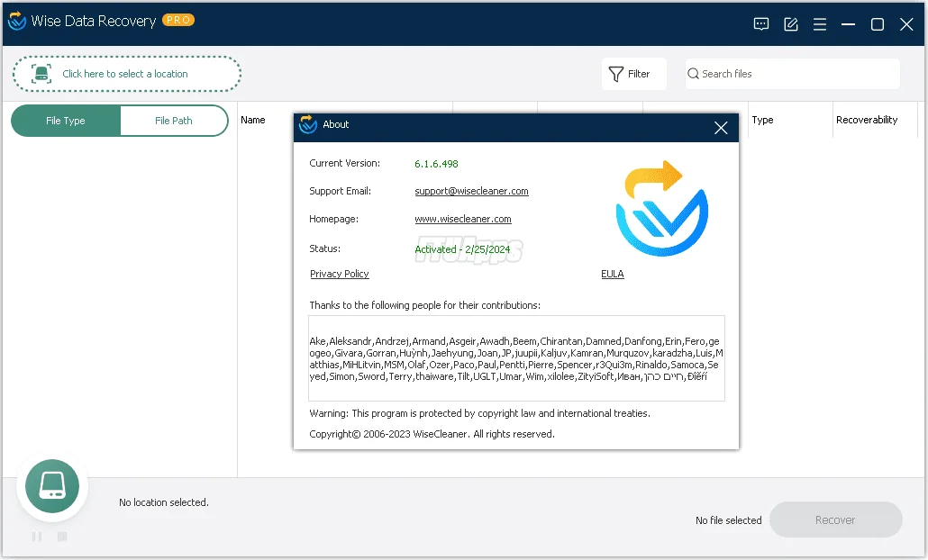Open the support@wisecleaner.com email link
This screenshot has width=928, height=560.
(471, 191)
